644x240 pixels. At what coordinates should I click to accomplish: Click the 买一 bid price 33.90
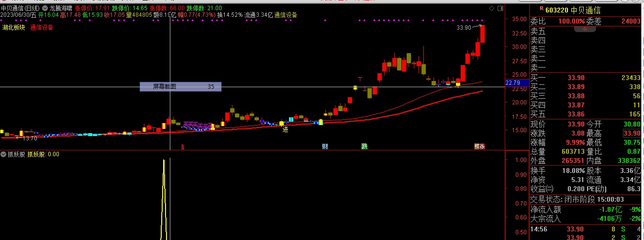click(x=576, y=78)
